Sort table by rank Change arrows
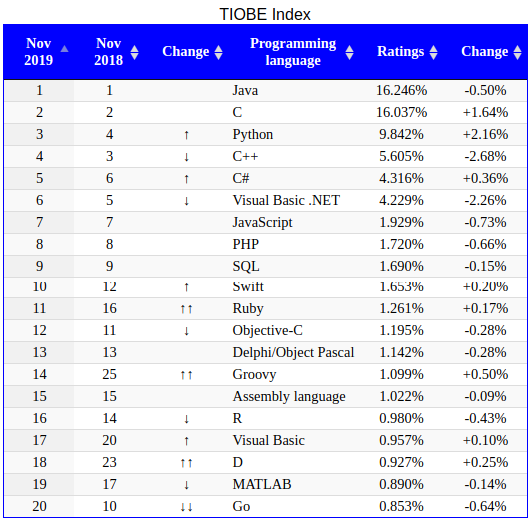 click(x=219, y=52)
